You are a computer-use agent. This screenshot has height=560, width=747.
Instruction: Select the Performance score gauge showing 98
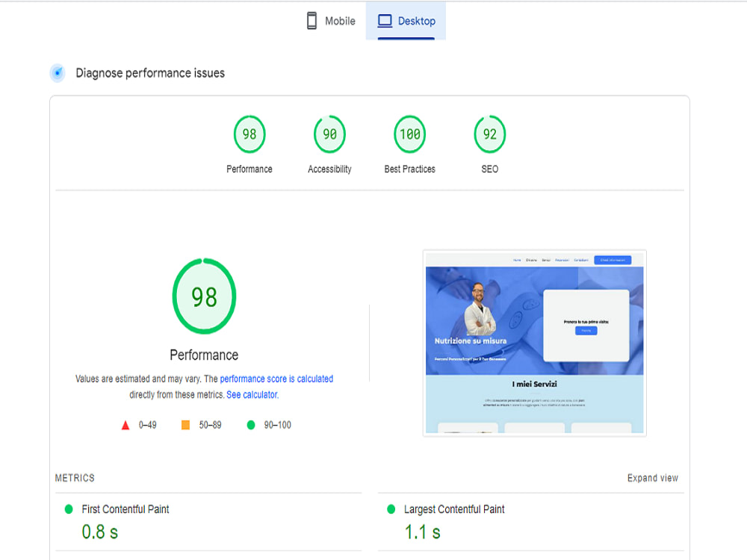tap(249, 134)
